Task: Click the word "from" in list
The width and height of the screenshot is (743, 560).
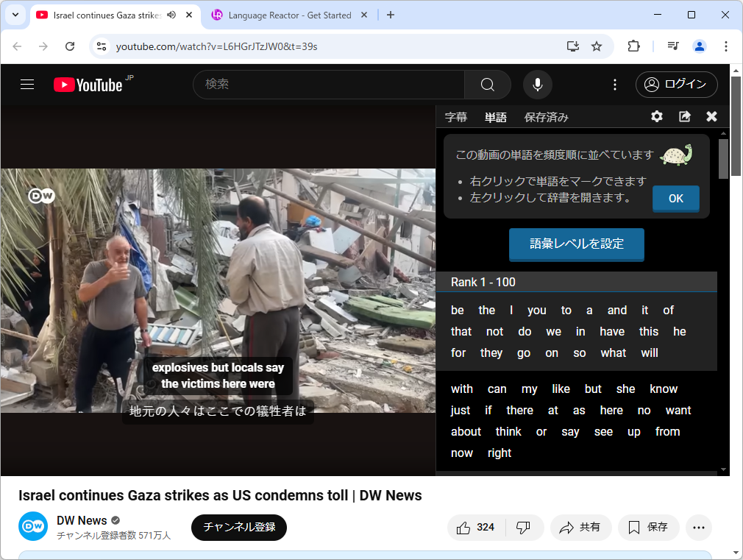Action: click(667, 431)
